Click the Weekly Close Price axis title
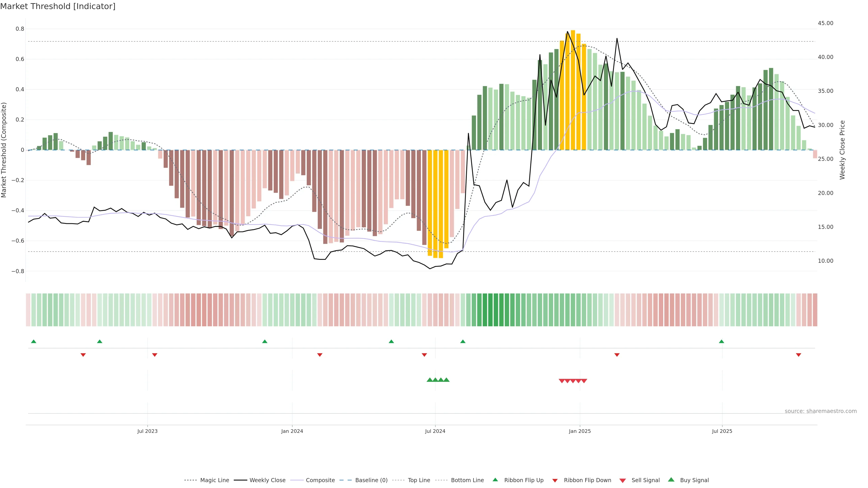 (842, 150)
